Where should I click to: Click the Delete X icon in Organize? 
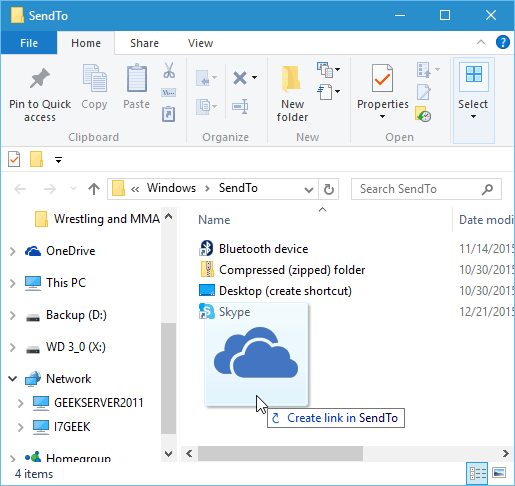pos(240,78)
